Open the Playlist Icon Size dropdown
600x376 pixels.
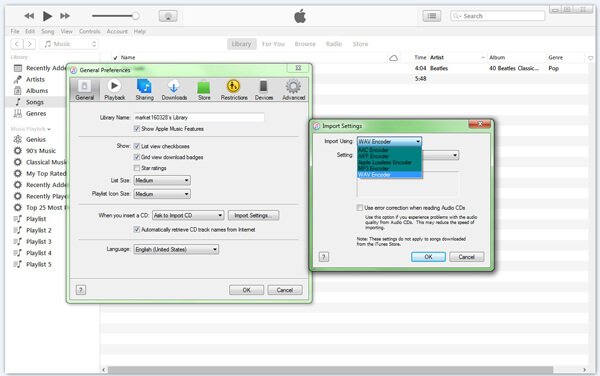(x=162, y=194)
